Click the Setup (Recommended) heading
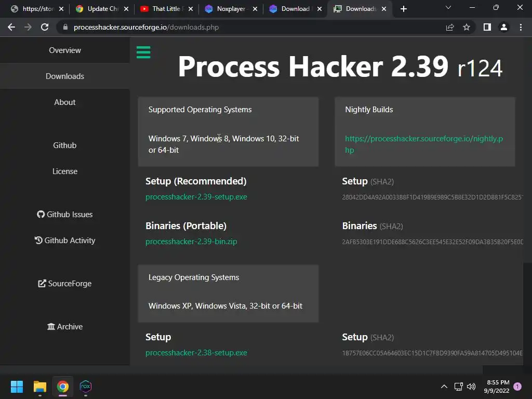Viewport: 532px width, 399px height. pyautogui.click(x=196, y=181)
